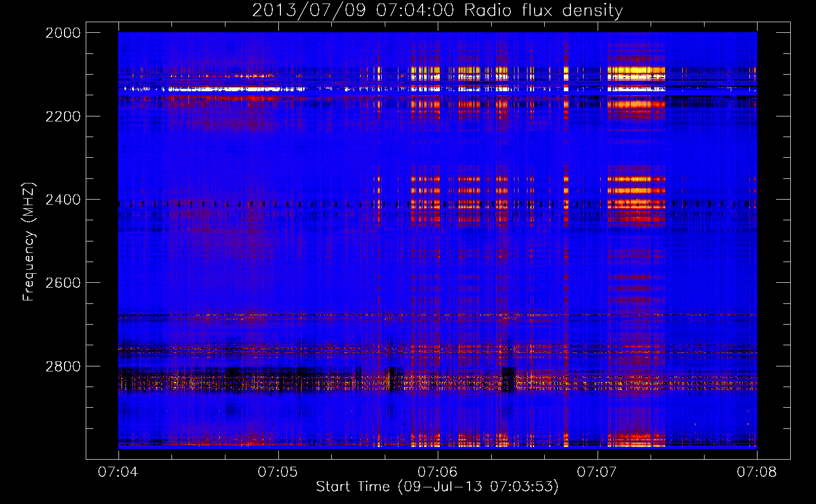
Task: Click the 2000 frequency tick label
Action: tap(63, 33)
